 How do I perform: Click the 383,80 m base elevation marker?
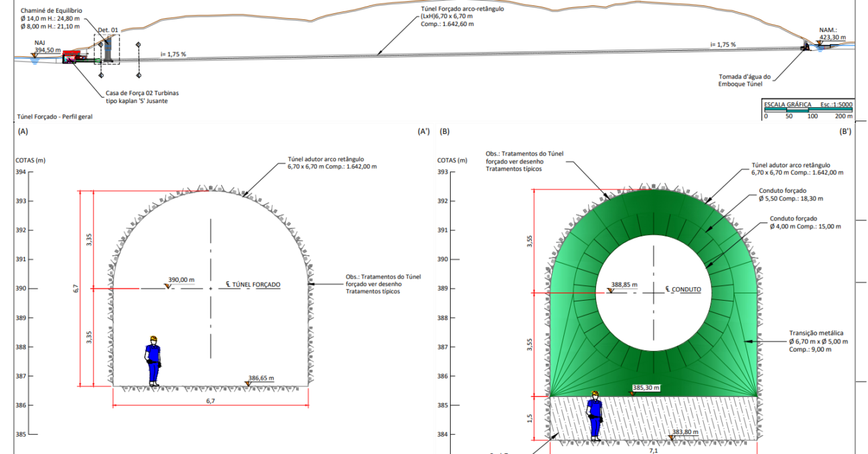[671, 438]
